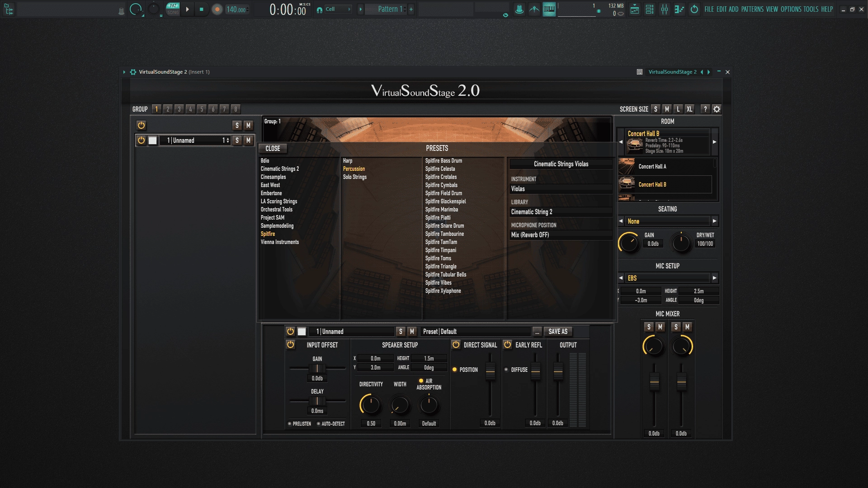Expand plugin menu arrow beside VirtualSoundStage title
Viewport: 868px width, 488px height.
[x=124, y=72]
